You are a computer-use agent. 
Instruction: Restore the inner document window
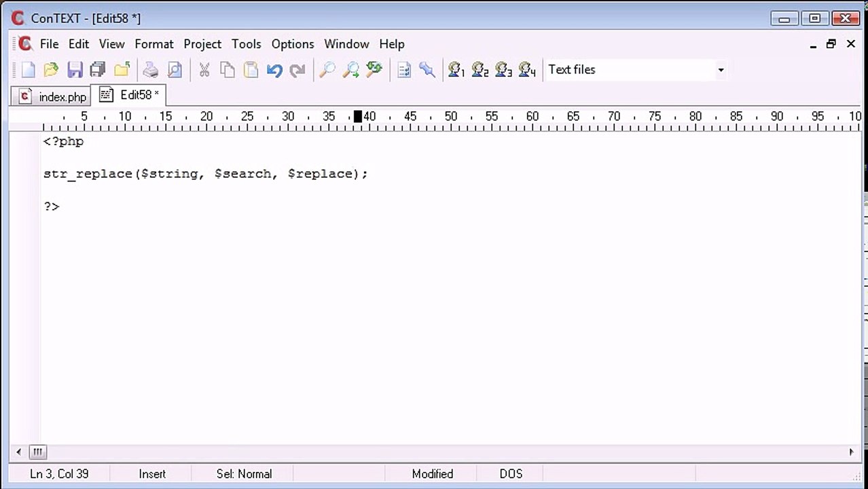tap(831, 44)
